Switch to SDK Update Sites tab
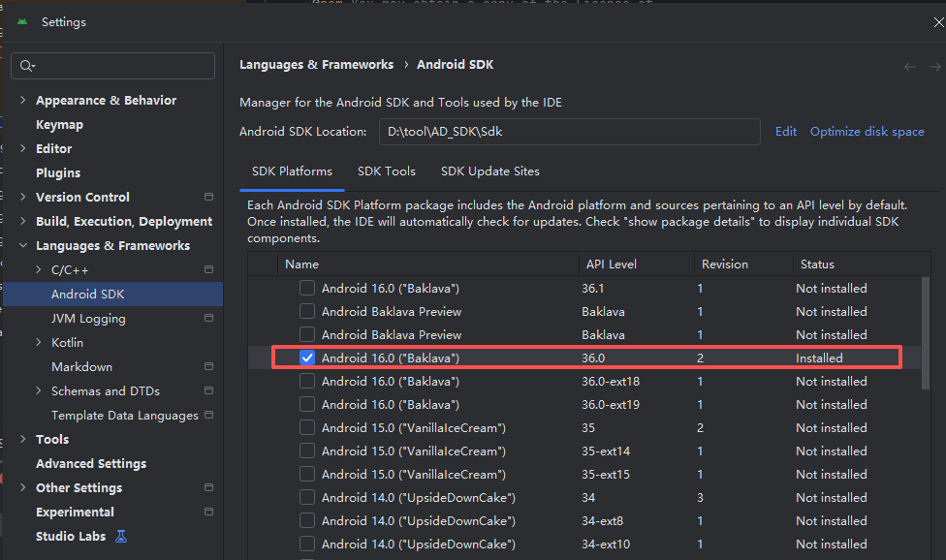Screen dimensions: 946x560 point(489,171)
